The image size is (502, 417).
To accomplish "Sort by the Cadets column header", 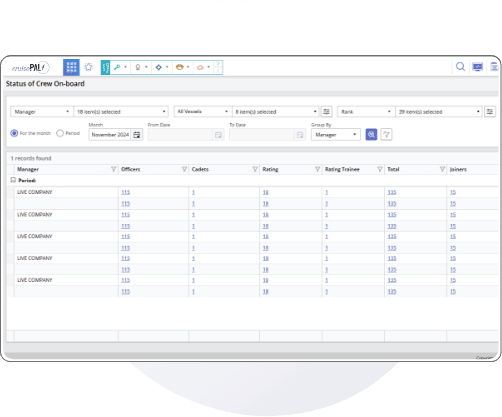I will (200, 169).
